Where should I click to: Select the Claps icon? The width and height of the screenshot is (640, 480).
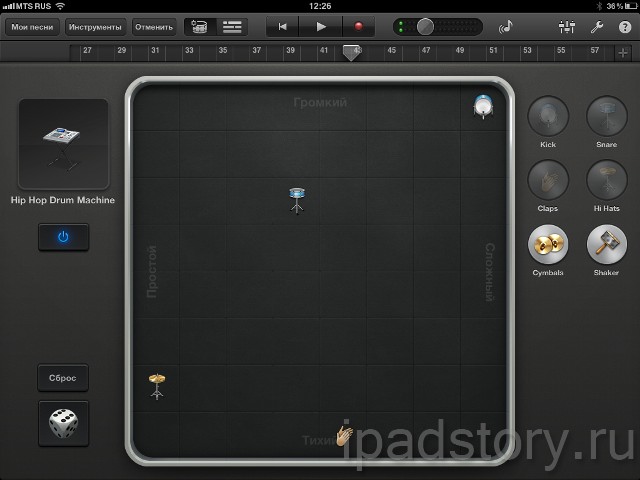pos(548,180)
